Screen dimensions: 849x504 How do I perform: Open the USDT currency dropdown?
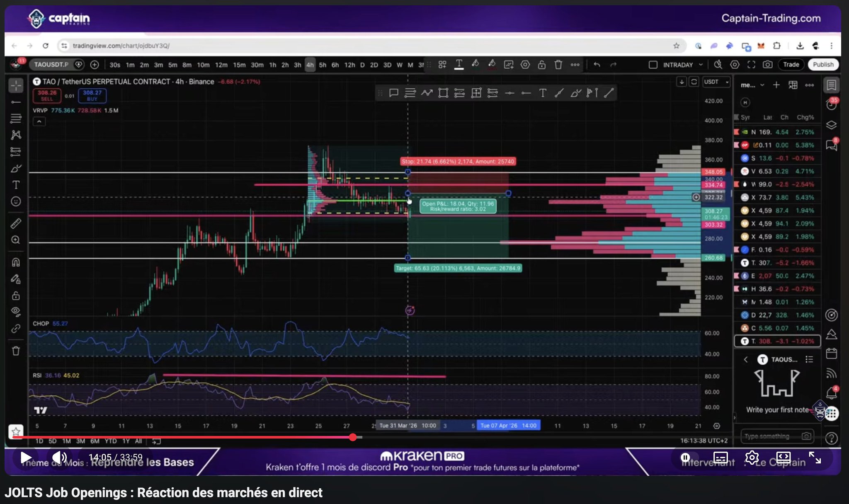click(x=716, y=82)
